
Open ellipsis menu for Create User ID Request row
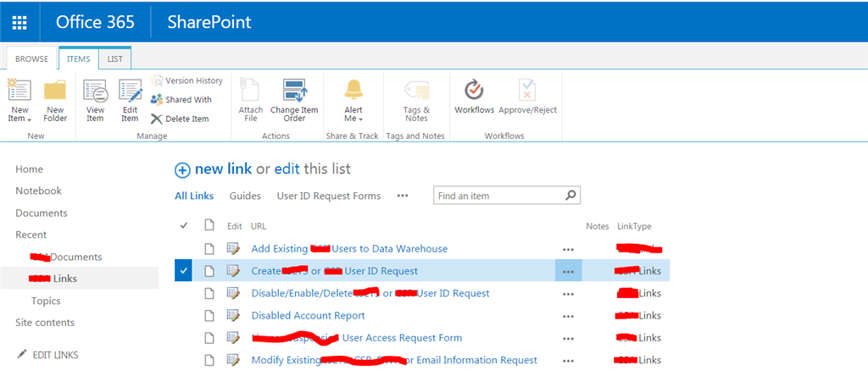click(568, 272)
